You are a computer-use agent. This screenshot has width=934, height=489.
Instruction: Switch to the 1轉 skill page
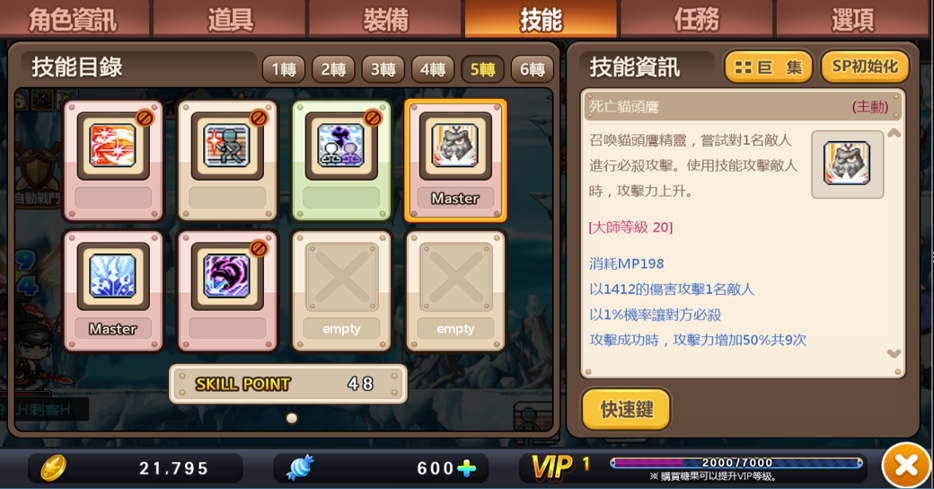point(284,70)
